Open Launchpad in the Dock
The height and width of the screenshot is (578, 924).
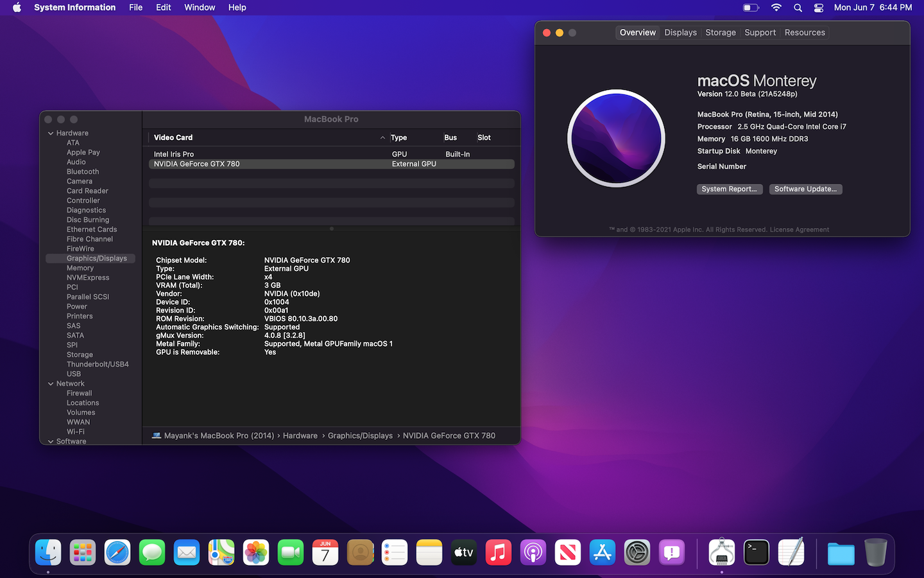pyautogui.click(x=83, y=552)
